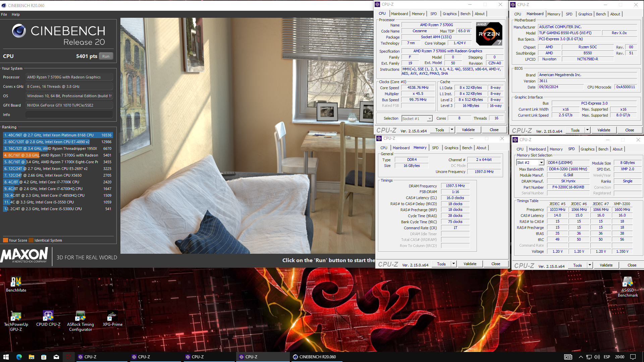The width and height of the screenshot is (644, 362).
Task: Launch Microsoft Edge from the taskbar
Action: pos(19,357)
